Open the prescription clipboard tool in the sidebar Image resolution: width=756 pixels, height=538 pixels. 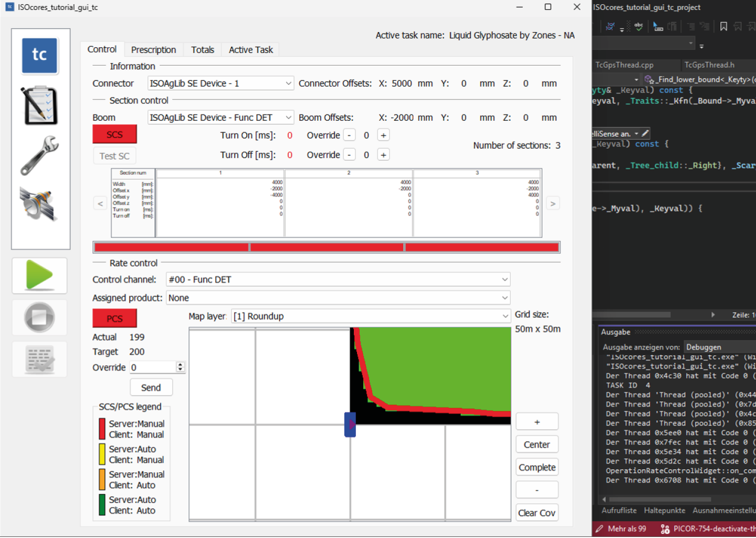39,105
